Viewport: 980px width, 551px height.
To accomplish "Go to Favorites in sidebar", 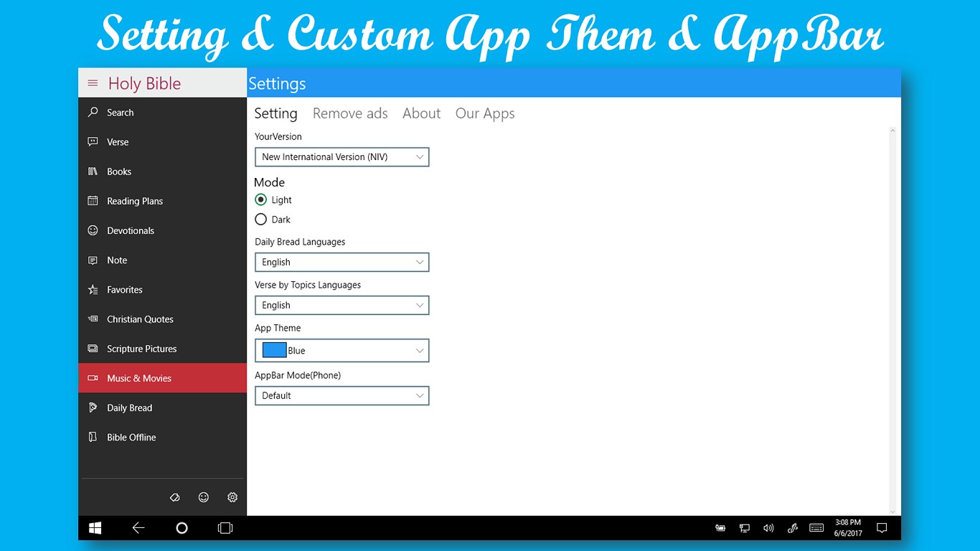I will pyautogui.click(x=162, y=290).
